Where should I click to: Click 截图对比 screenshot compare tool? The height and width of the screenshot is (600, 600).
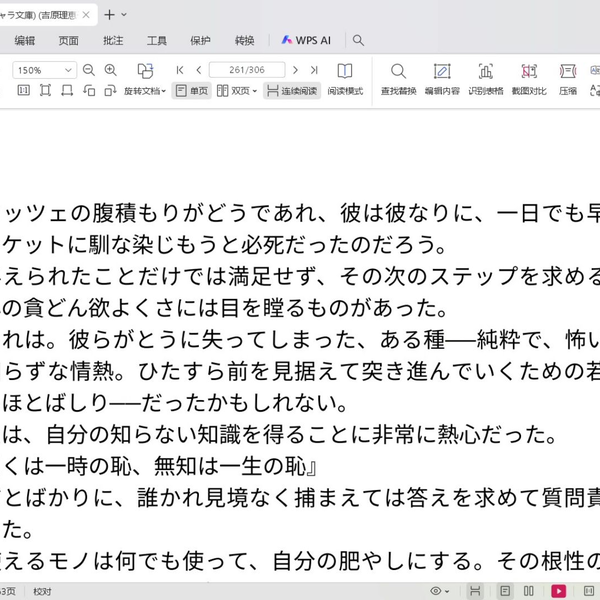[529, 80]
